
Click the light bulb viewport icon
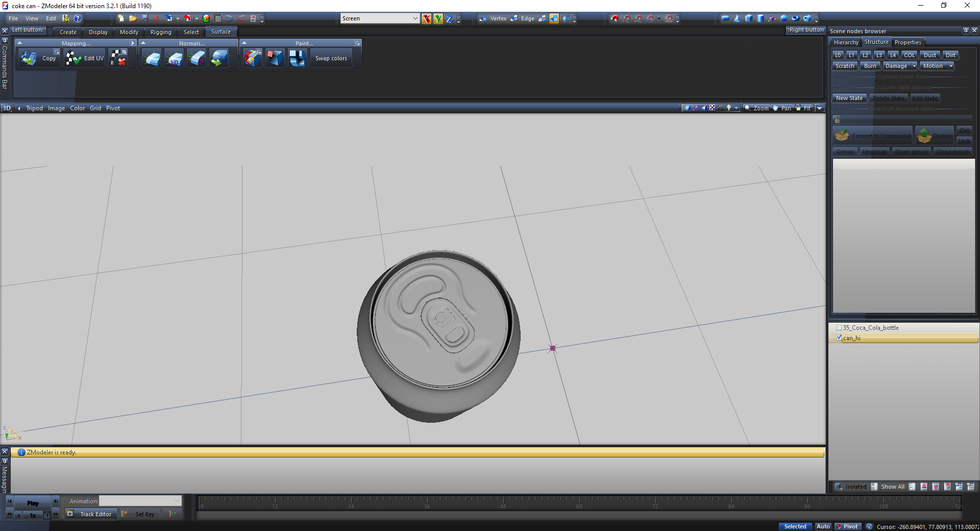click(729, 108)
